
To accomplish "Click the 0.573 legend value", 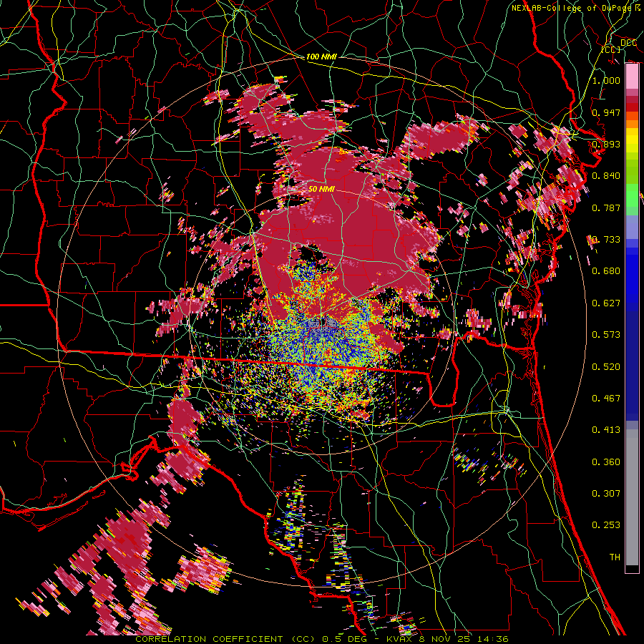I will pos(606,335).
